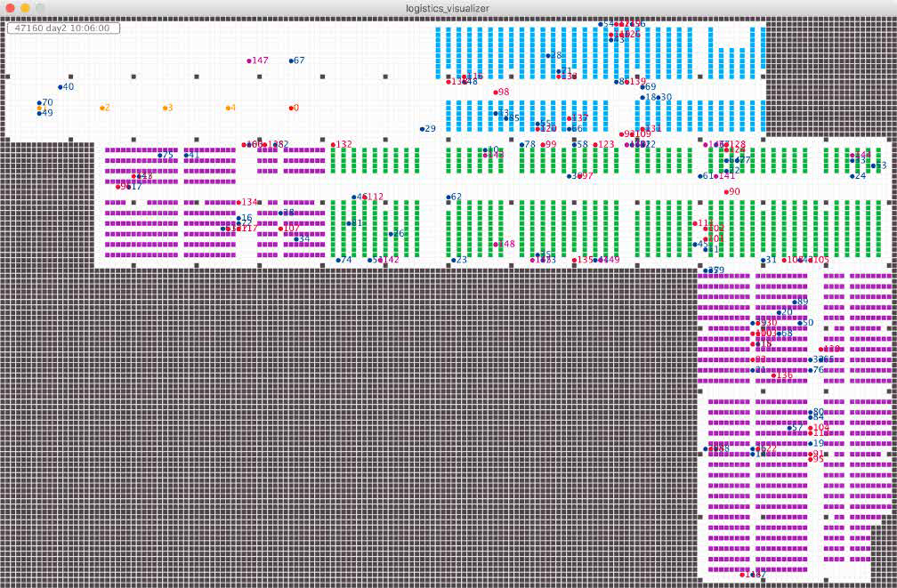The image size is (897, 588).
Task: Click the red marker numbered 132
Action: [333, 144]
